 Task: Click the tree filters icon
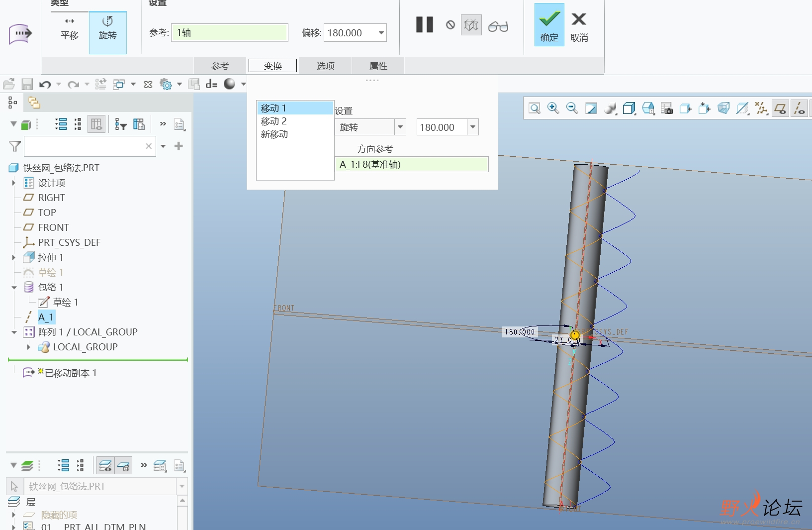120,124
